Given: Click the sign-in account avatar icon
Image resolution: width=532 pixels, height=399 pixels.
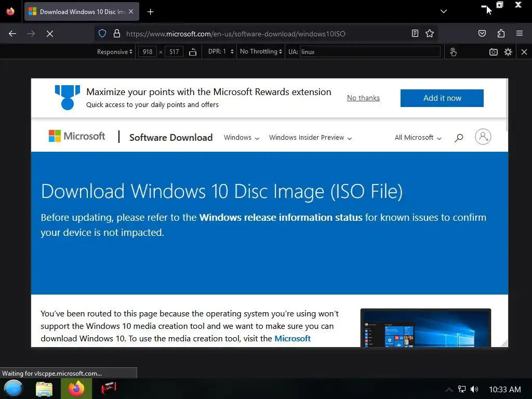Looking at the screenshot, I should coord(483,137).
